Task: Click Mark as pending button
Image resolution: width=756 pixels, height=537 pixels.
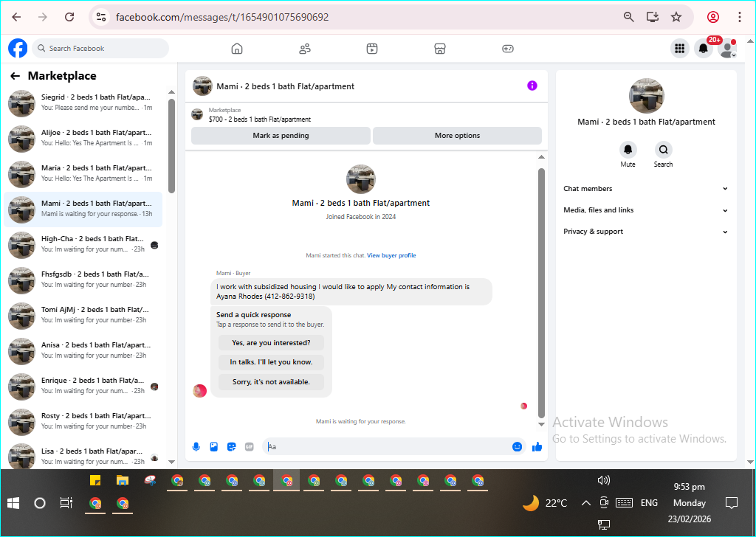Action: [281, 136]
